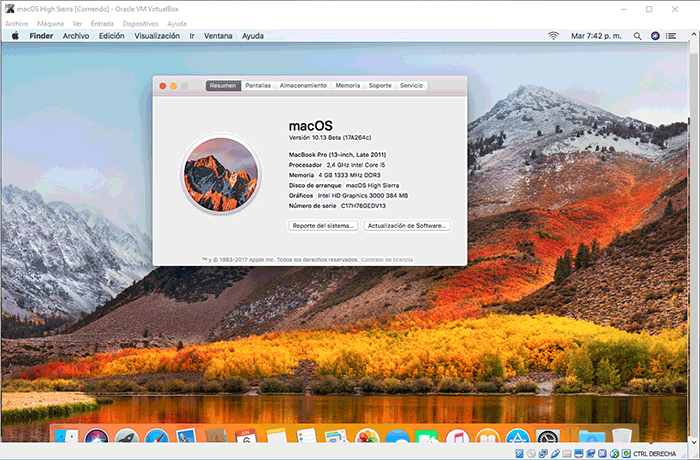Open Calendar icon in Dock
This screenshot has width=700, height=460.
(246, 436)
